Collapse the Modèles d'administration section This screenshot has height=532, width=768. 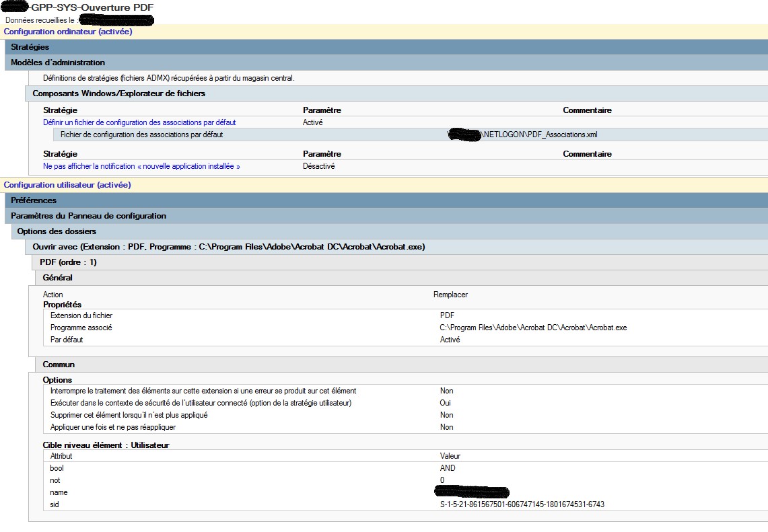pos(58,63)
